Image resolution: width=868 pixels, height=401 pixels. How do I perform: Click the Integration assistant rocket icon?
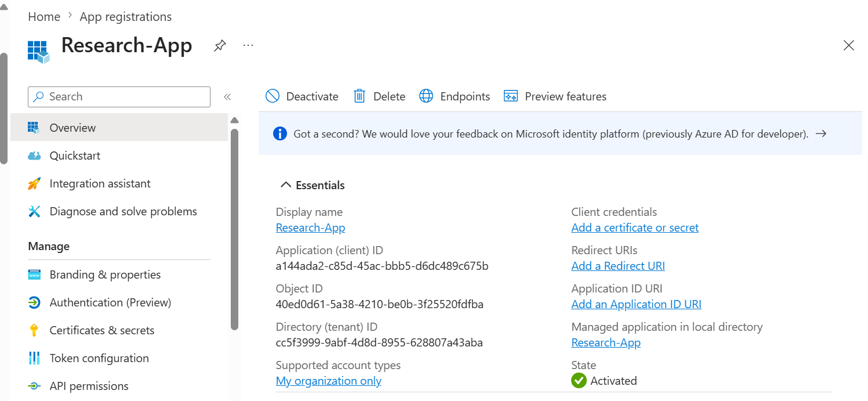(34, 183)
